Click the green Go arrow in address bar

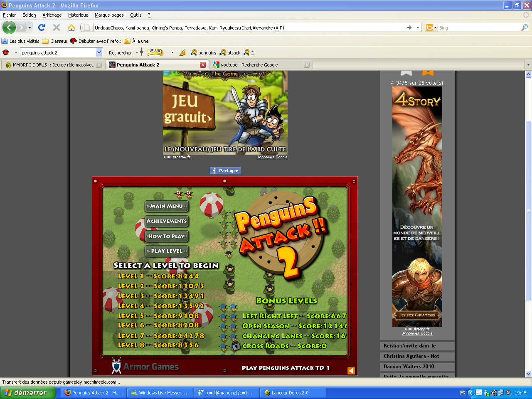409,27
